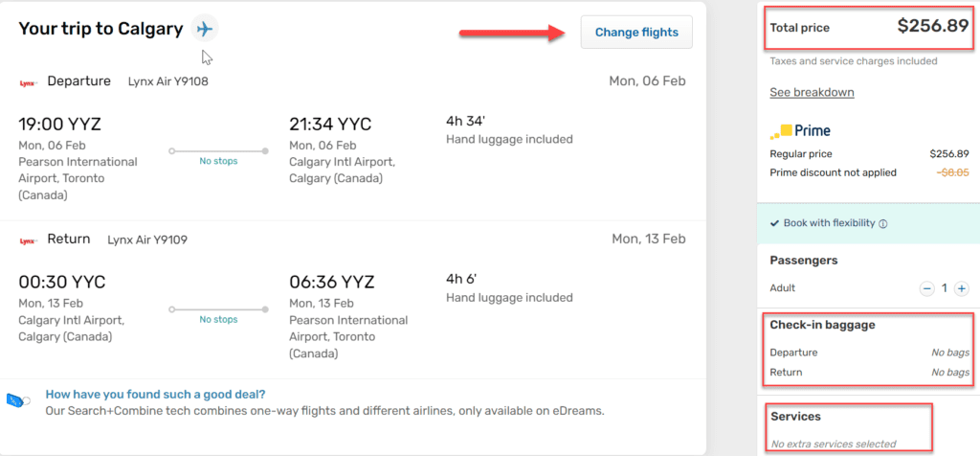Click the Book with flexibility checkmark

click(774, 223)
